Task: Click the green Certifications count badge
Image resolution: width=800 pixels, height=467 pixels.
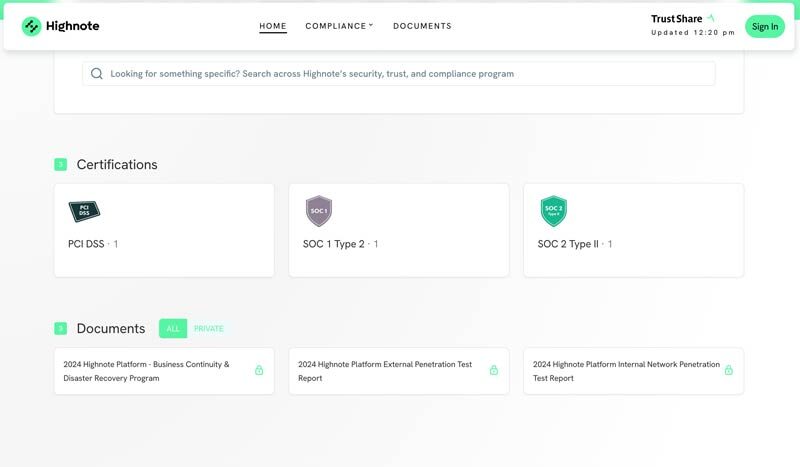Action: [x=61, y=164]
